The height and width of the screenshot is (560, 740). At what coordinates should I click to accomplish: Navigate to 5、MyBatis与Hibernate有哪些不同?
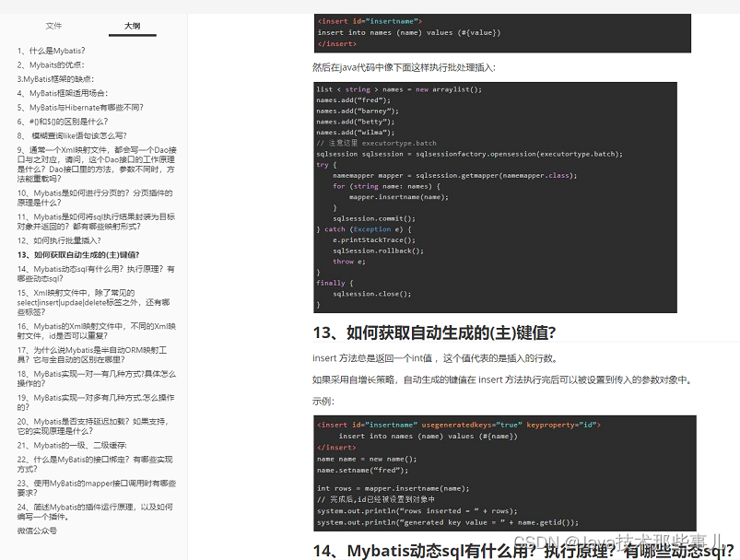coord(81,108)
